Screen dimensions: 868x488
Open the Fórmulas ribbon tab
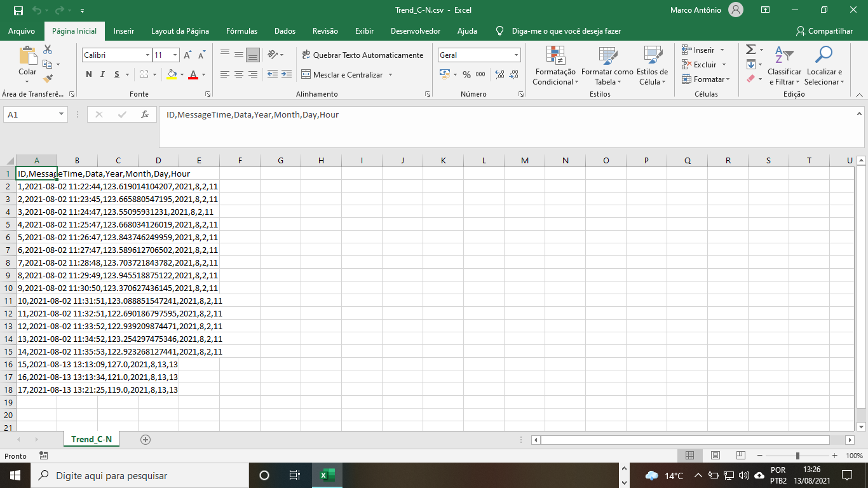(x=241, y=31)
